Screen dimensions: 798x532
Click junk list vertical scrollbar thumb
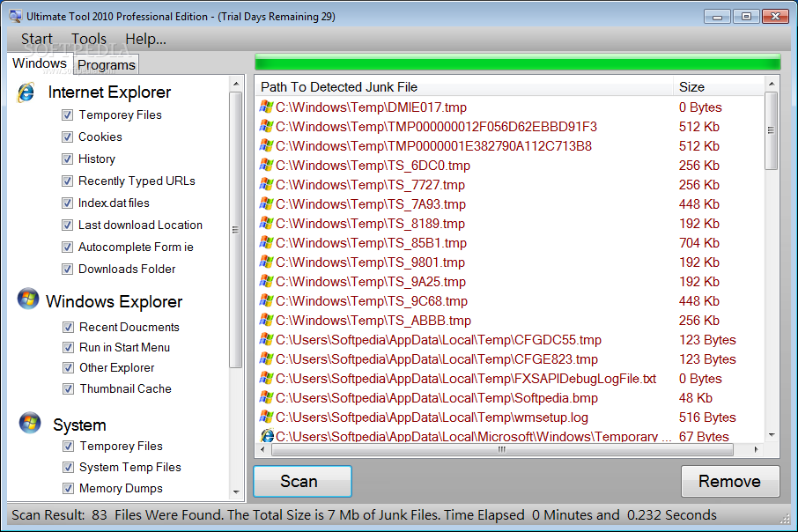(771, 130)
